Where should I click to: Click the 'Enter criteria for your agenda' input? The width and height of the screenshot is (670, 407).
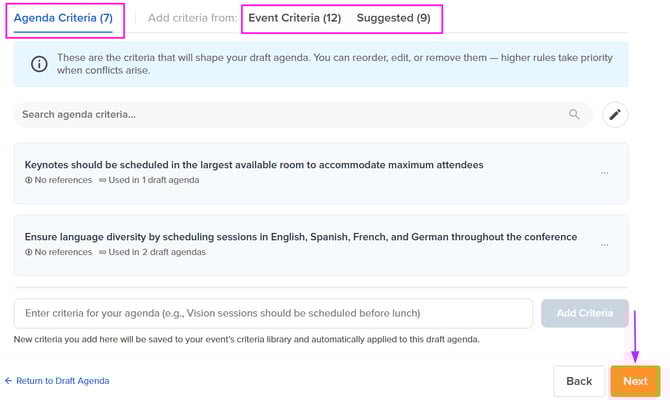point(273,313)
